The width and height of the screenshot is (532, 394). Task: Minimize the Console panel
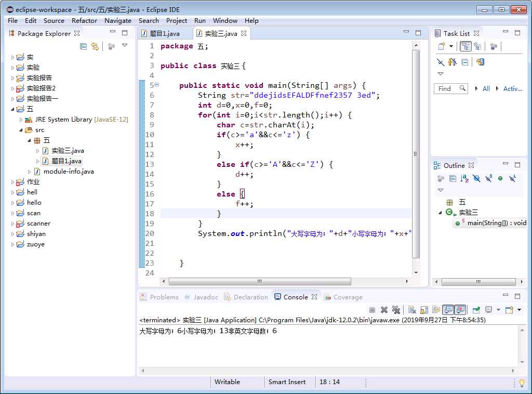pos(506,295)
